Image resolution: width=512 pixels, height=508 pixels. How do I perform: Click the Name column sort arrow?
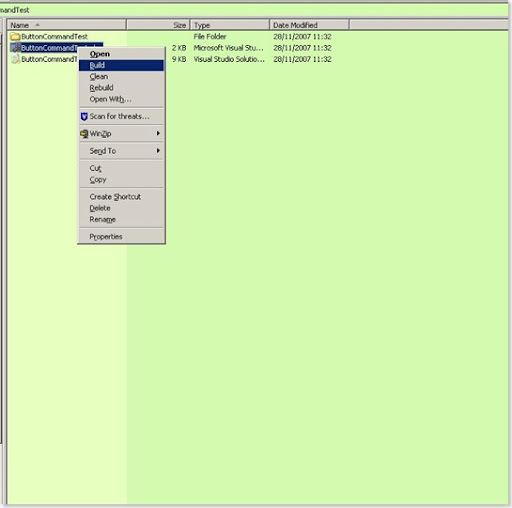pos(37,25)
